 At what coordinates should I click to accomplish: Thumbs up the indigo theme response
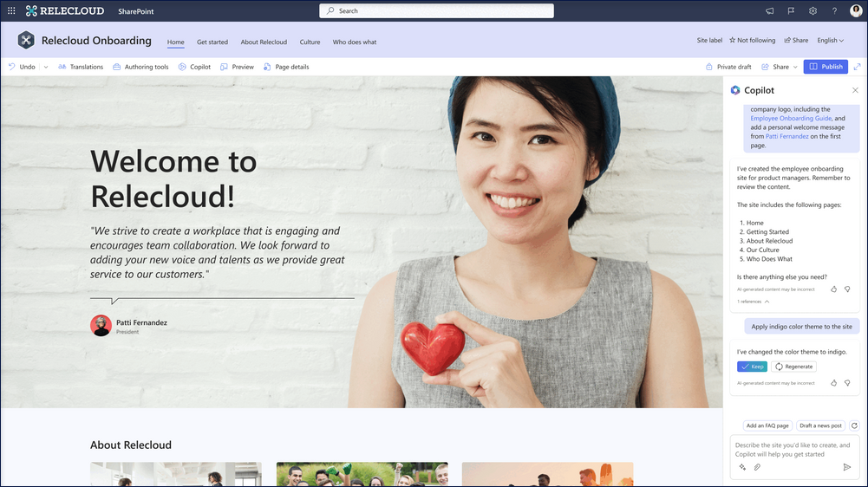coord(834,382)
